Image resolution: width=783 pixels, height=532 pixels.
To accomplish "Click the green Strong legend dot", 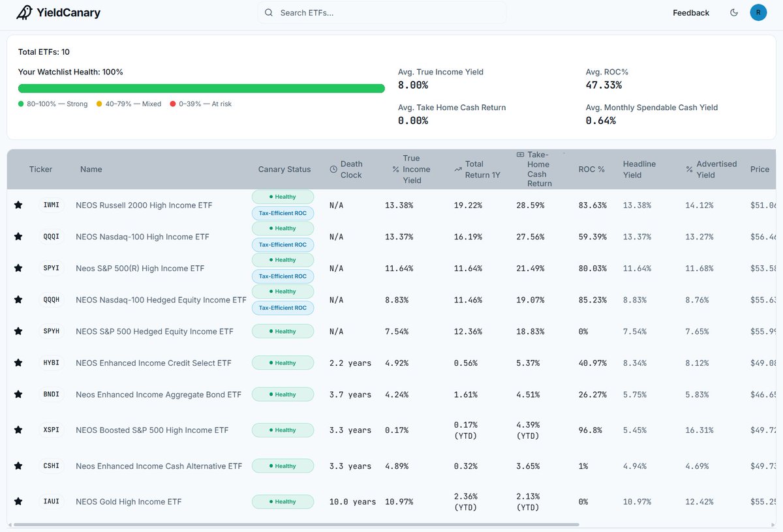I will [x=21, y=104].
